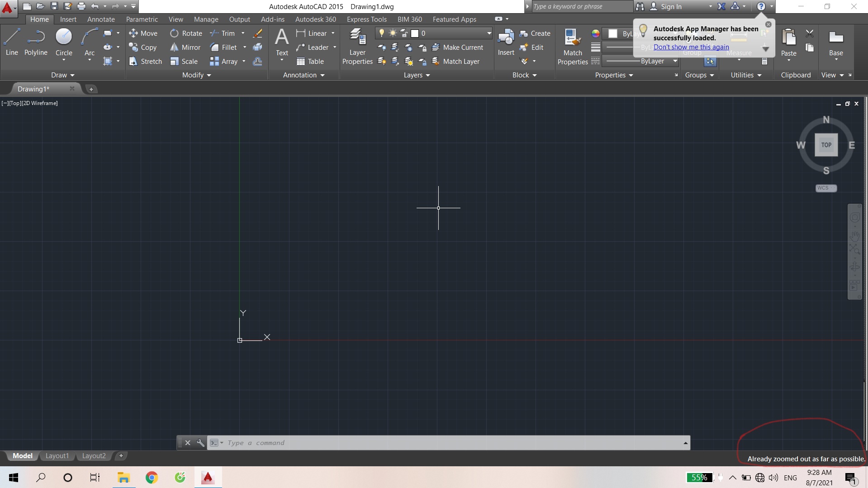868x488 pixels.
Task: Switch to the Layout2 tab
Action: coord(94,456)
